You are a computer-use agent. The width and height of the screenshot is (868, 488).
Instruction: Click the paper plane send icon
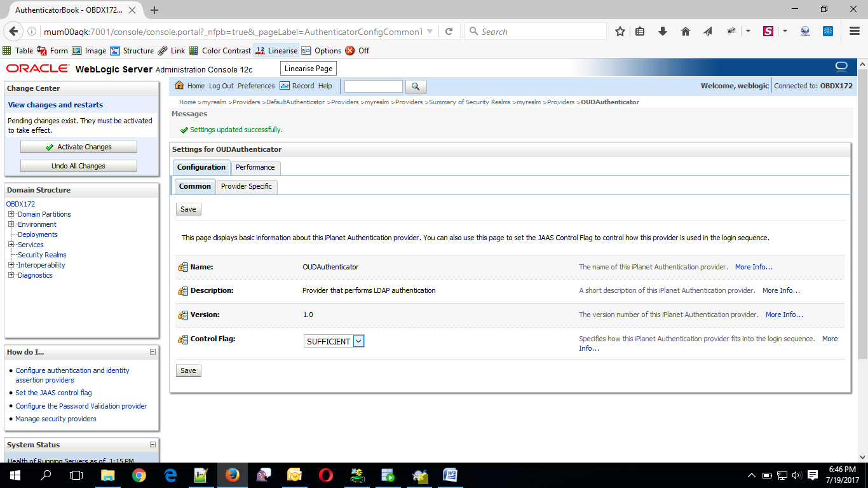coord(708,31)
